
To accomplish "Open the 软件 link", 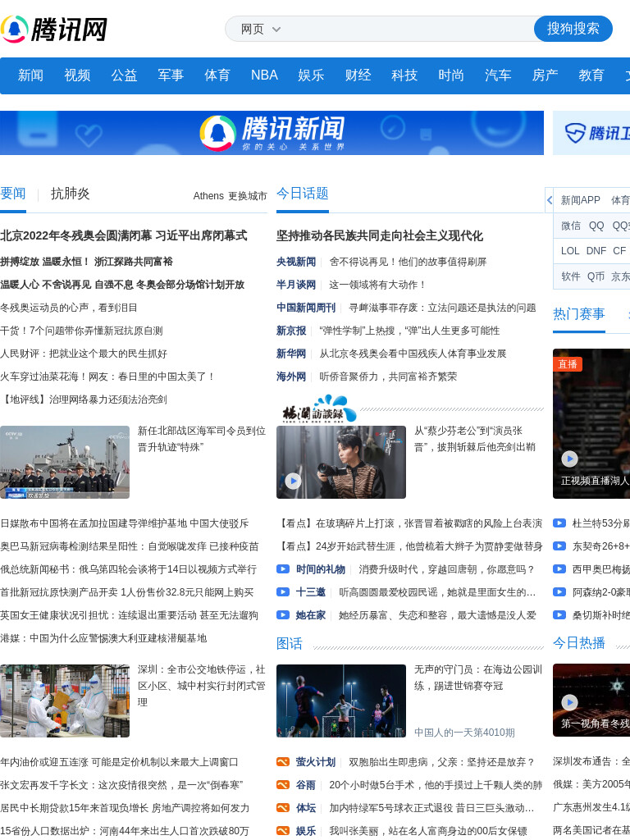I will (x=571, y=276).
